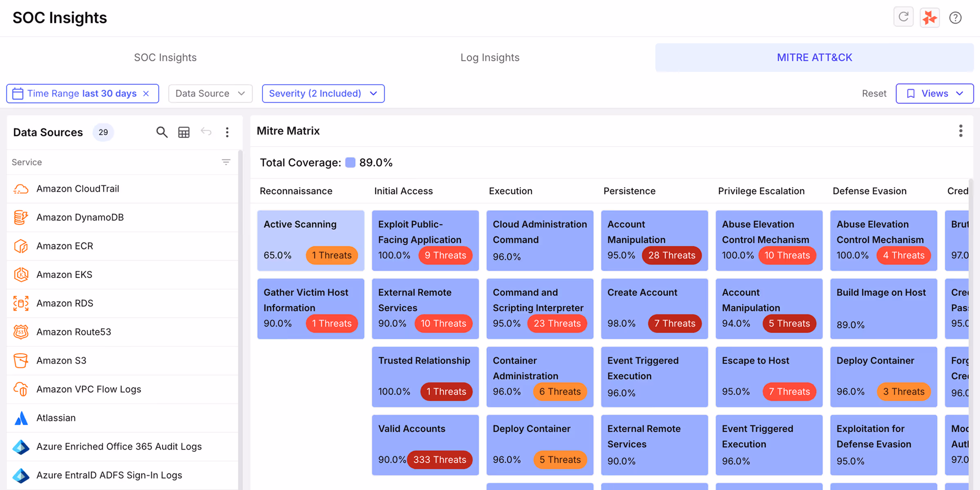Click the Amazon S3 bucket icon
The width and height of the screenshot is (980, 490).
pyautogui.click(x=21, y=361)
